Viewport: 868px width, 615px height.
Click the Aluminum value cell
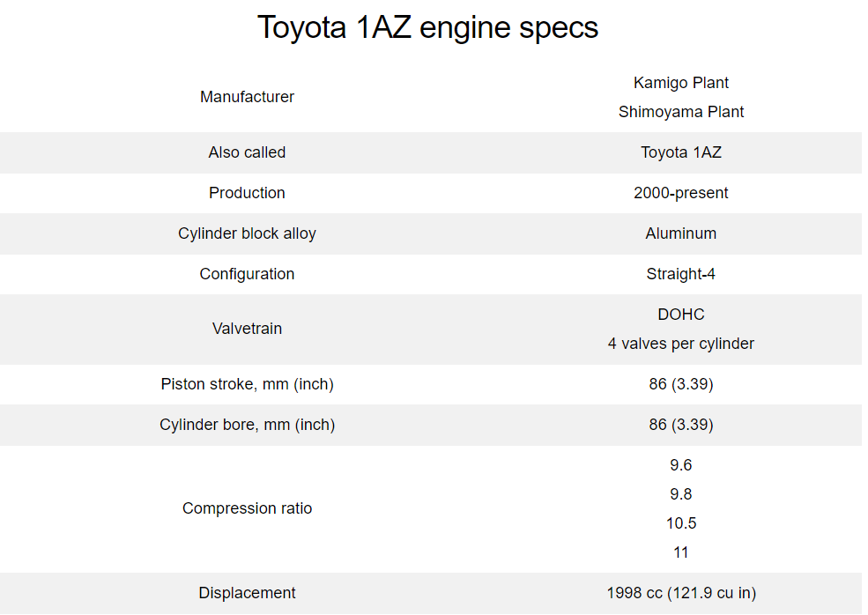(x=680, y=233)
